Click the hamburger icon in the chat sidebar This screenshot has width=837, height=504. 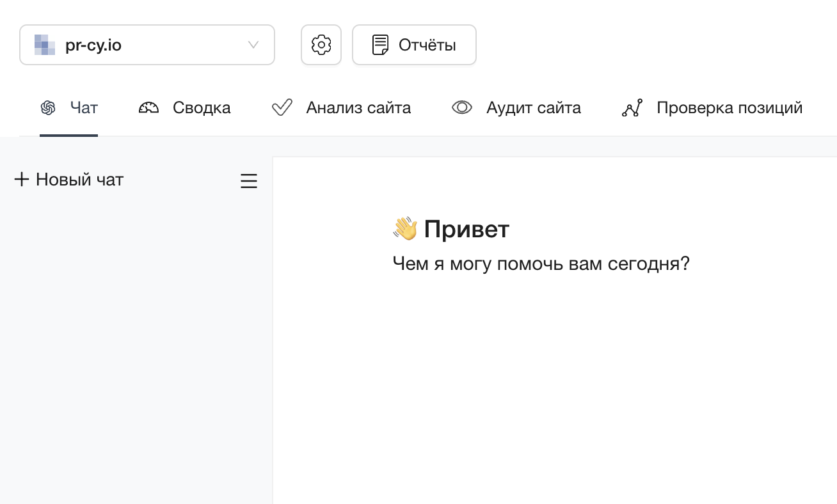click(x=249, y=181)
